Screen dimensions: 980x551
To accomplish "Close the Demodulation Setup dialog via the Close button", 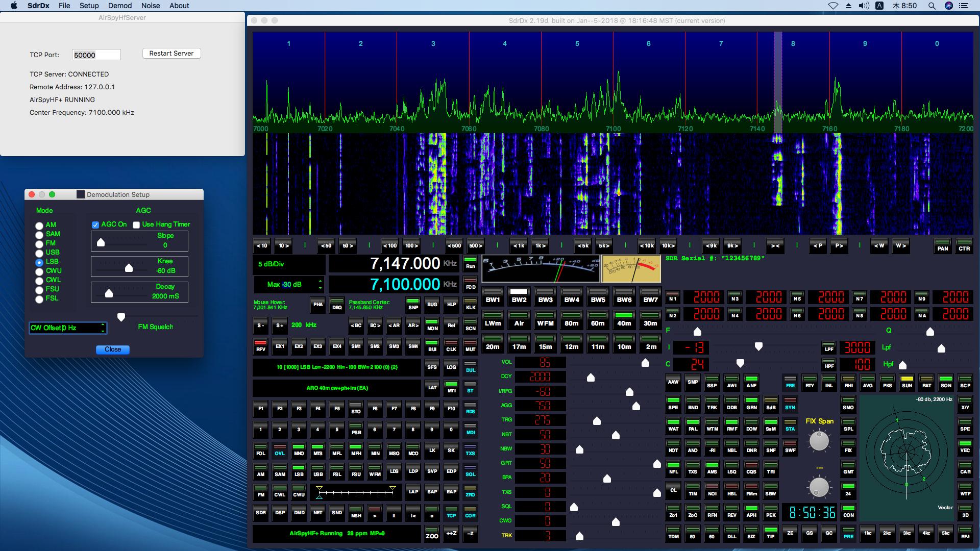I will (x=113, y=349).
